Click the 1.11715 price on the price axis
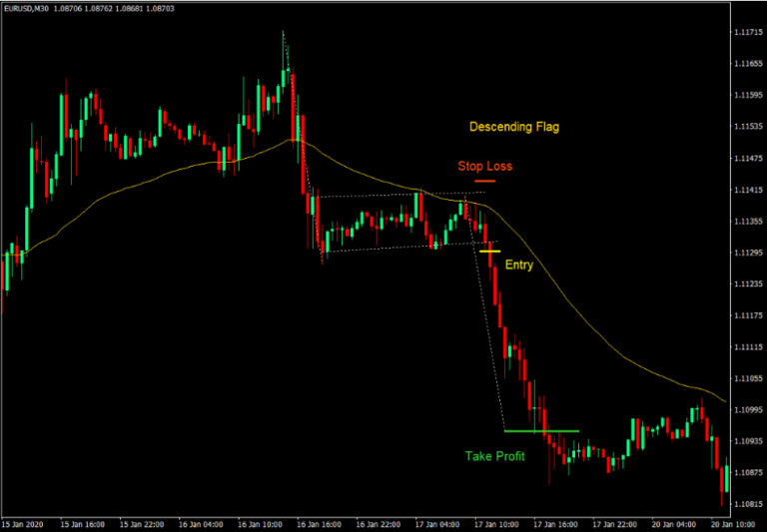The width and height of the screenshot is (767, 532). (742, 32)
